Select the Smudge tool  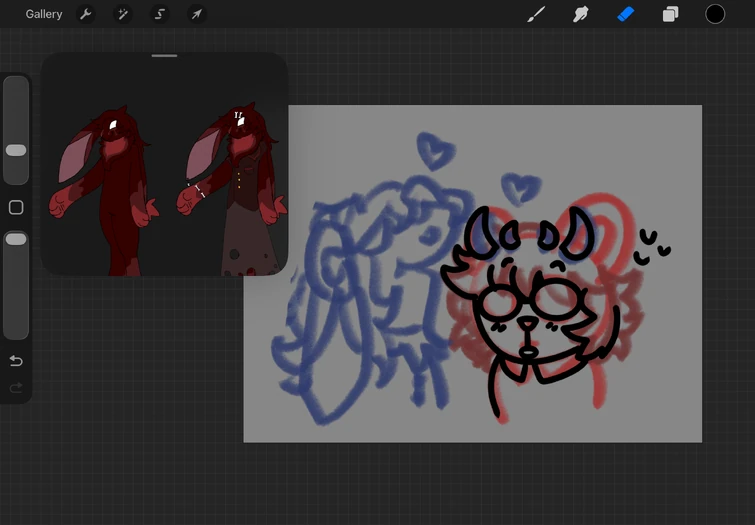coord(581,14)
